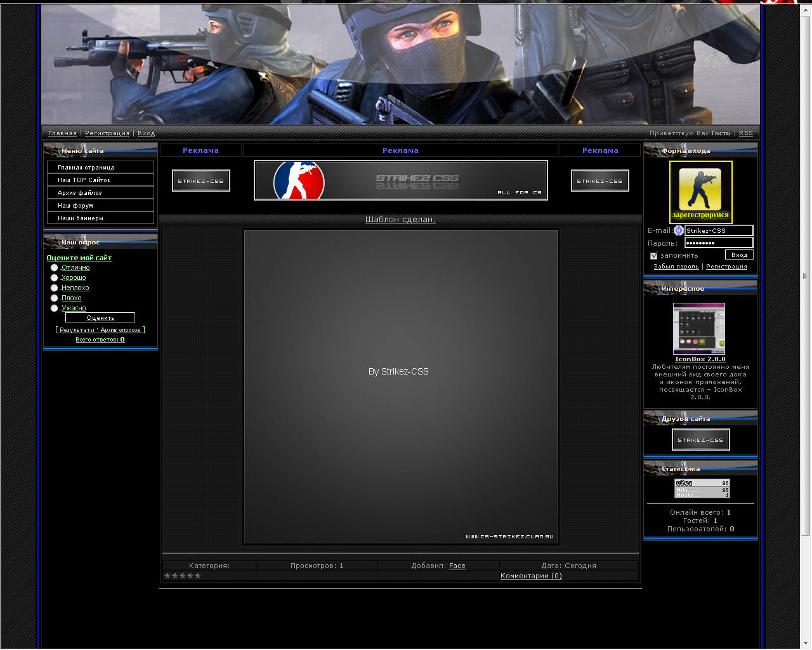Go to Главная страница in site menu
The width and height of the screenshot is (812, 650).
tap(100, 167)
